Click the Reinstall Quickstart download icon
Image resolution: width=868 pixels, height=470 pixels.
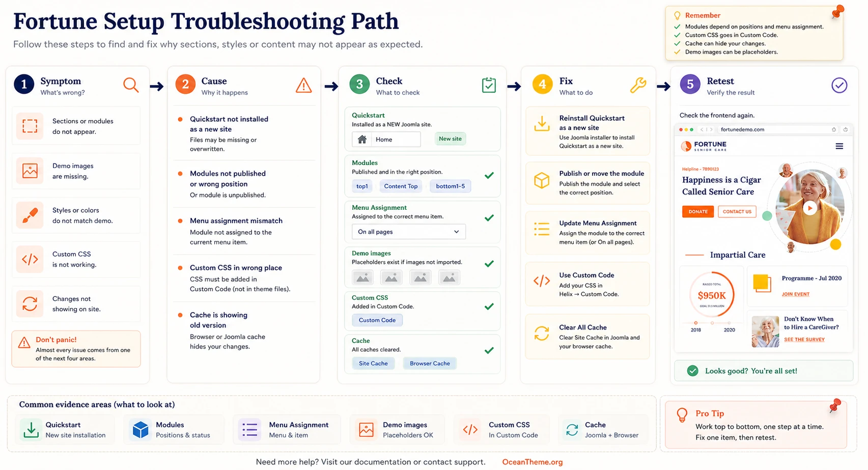pos(542,124)
